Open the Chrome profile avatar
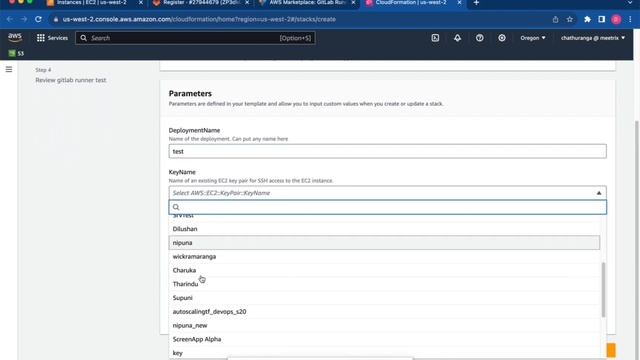The width and height of the screenshot is (640, 360). pos(616,19)
